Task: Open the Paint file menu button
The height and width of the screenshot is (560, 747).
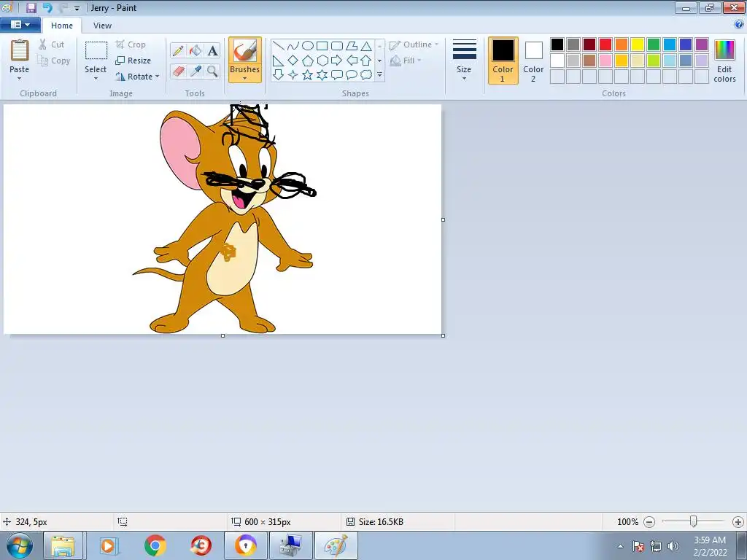Action: tap(20, 25)
